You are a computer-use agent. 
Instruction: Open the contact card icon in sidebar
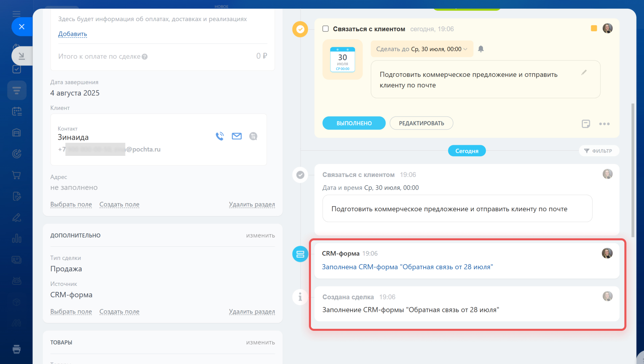(x=16, y=260)
